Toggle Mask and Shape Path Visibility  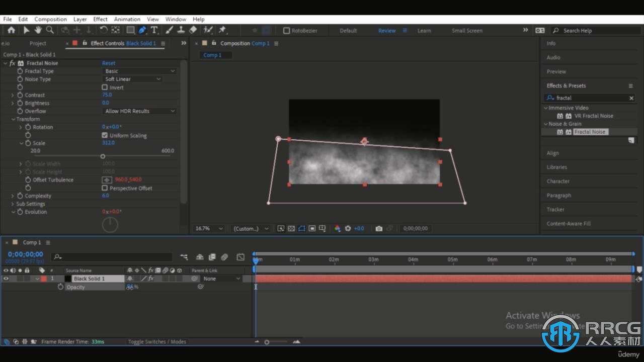[x=301, y=228]
